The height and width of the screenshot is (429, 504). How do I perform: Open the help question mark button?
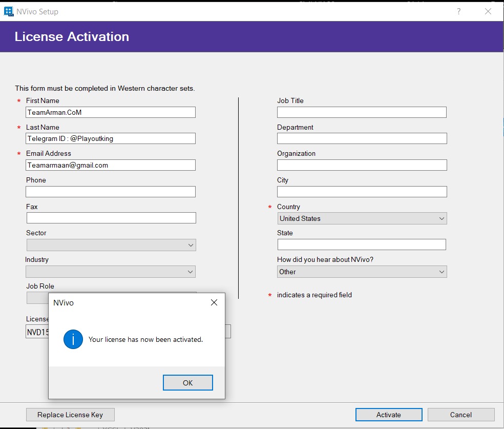point(459,12)
